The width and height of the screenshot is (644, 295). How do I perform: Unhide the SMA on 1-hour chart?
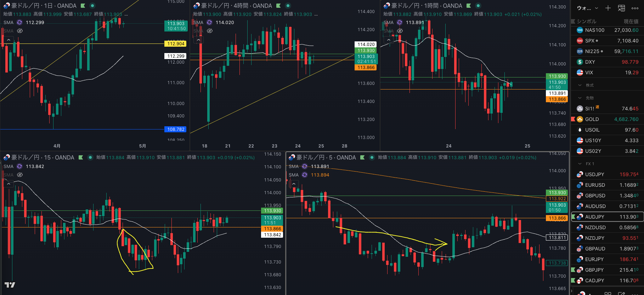[400, 31]
